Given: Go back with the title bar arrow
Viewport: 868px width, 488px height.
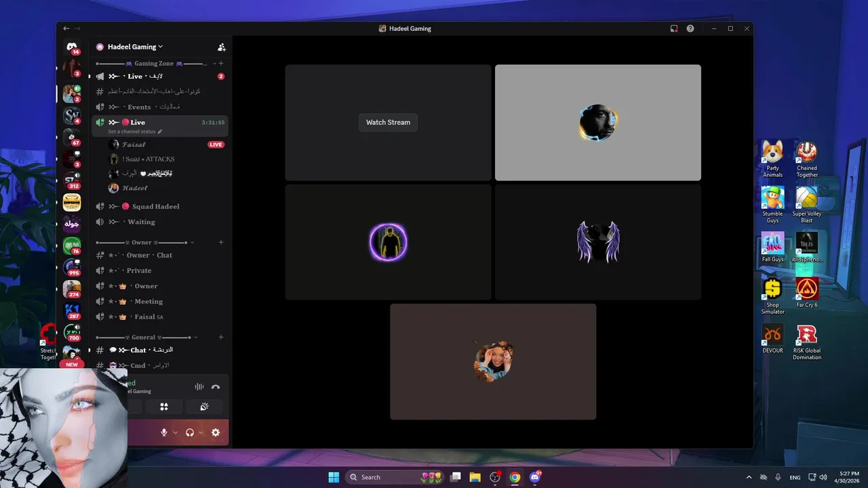Looking at the screenshot, I should click(x=66, y=28).
